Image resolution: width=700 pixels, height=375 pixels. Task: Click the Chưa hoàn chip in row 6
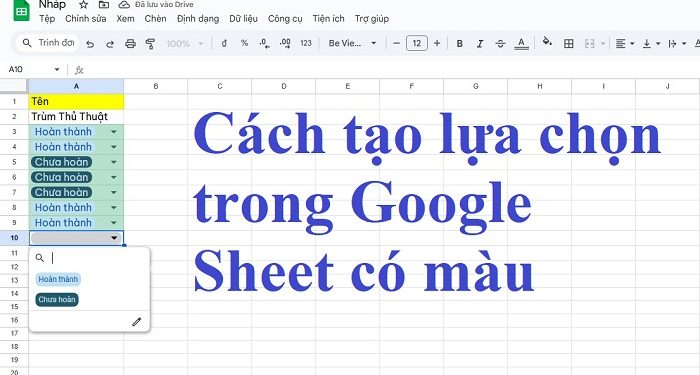62,177
